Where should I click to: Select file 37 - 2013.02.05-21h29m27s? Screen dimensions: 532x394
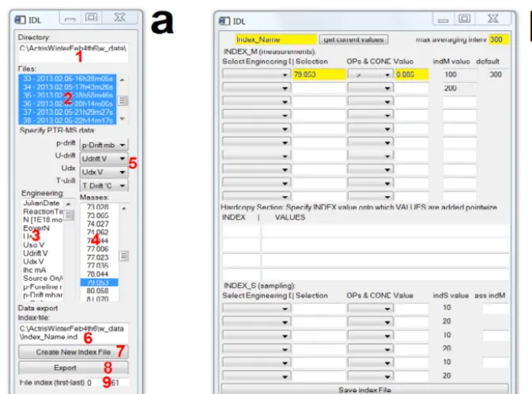pos(67,112)
